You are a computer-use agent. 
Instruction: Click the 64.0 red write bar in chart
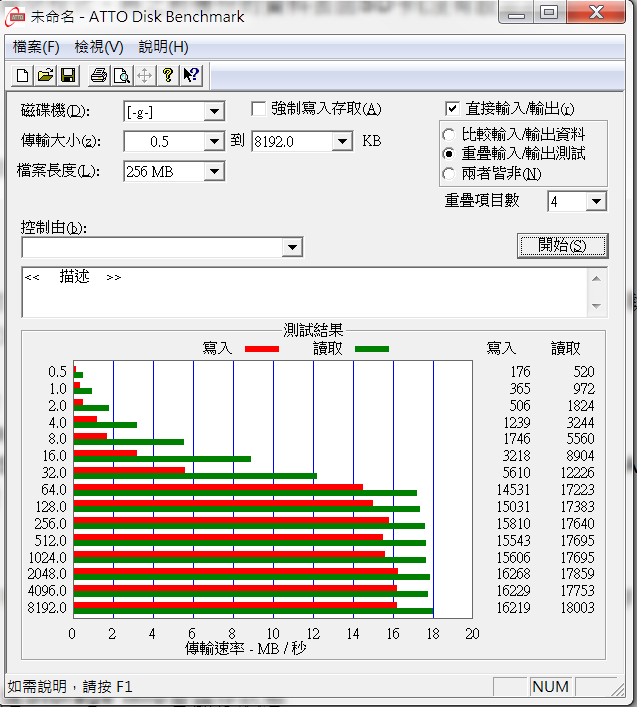click(218, 487)
